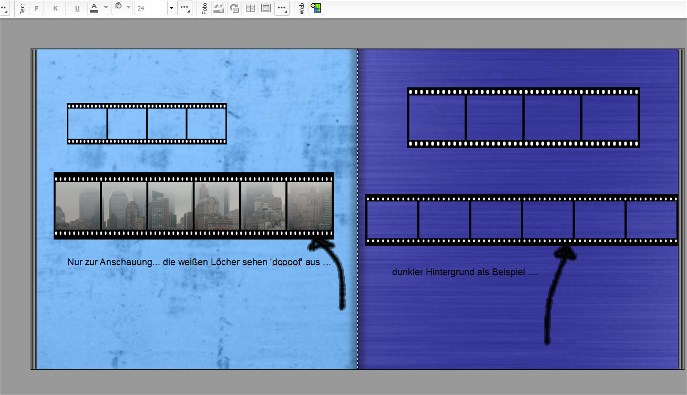
Task: Toggle italic (K) formatting
Action: point(55,8)
